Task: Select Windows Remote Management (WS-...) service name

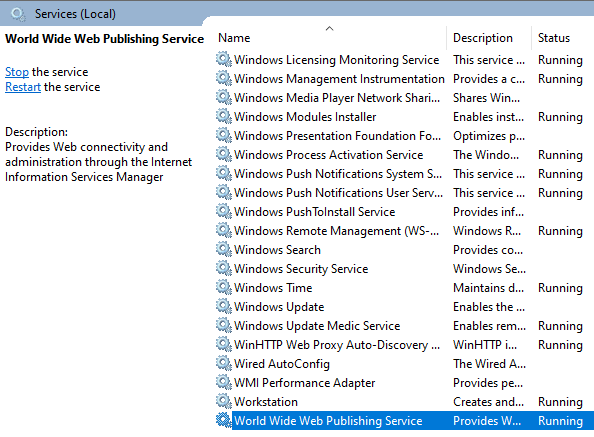Action: (x=336, y=231)
